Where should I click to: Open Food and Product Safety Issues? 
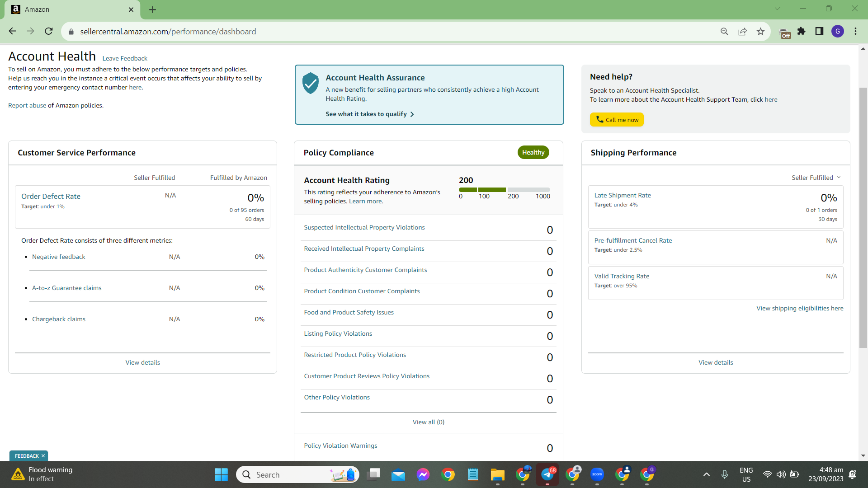pyautogui.click(x=349, y=312)
